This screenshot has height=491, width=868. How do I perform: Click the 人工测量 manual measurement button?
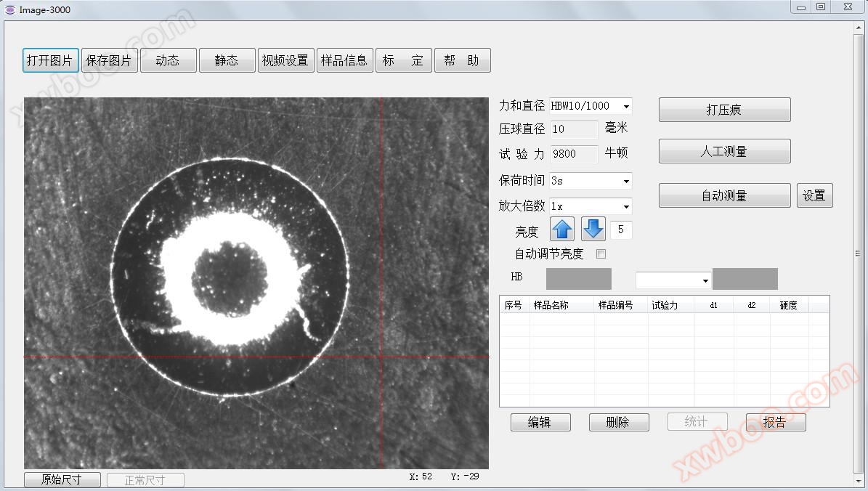click(x=724, y=151)
